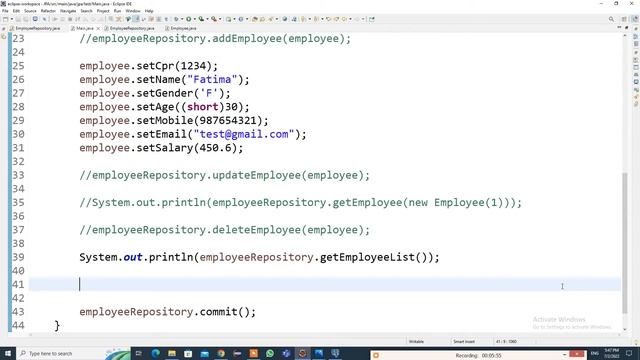Click the Search magnifier icon in toolbar
This screenshot has width=640, height=360.
point(611,19)
